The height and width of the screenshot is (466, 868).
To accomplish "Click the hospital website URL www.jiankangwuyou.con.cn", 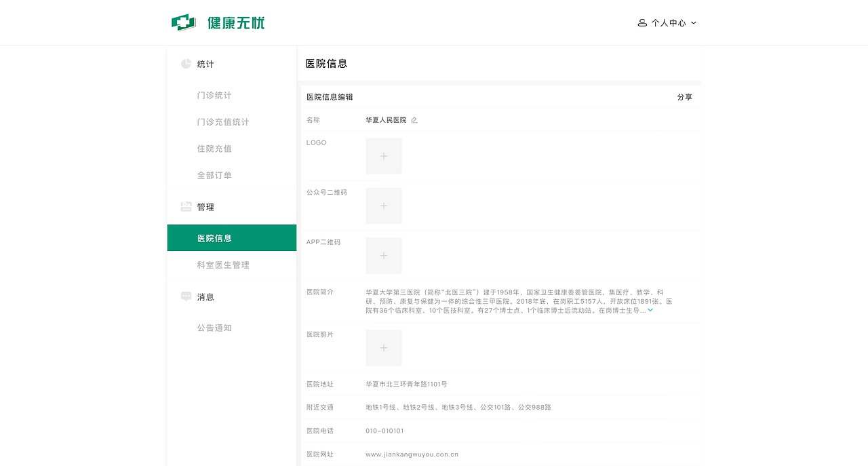I will (411, 454).
